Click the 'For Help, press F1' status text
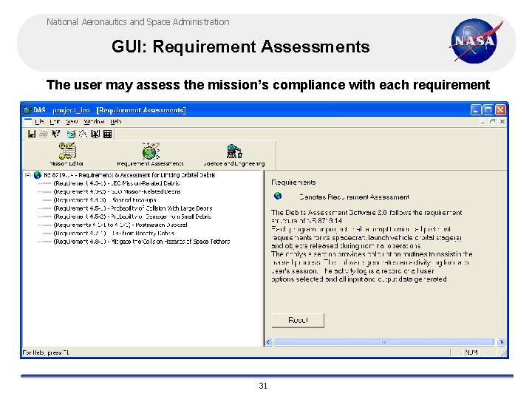This screenshot has width=532, height=399. 46,352
